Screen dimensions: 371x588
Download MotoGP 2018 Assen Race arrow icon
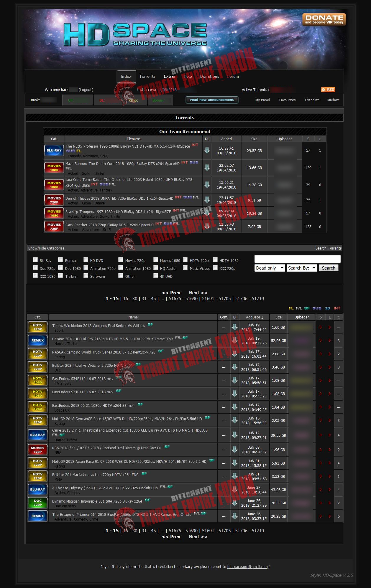pyautogui.click(x=234, y=463)
